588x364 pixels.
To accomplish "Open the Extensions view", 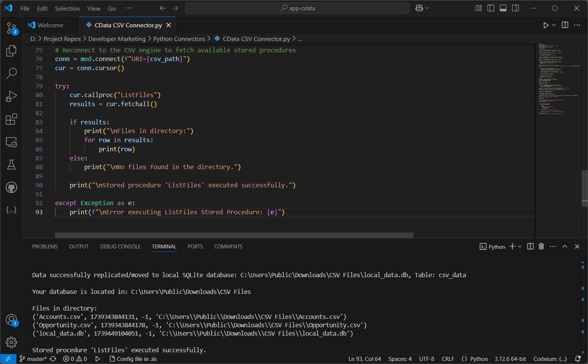I will pos(11,119).
